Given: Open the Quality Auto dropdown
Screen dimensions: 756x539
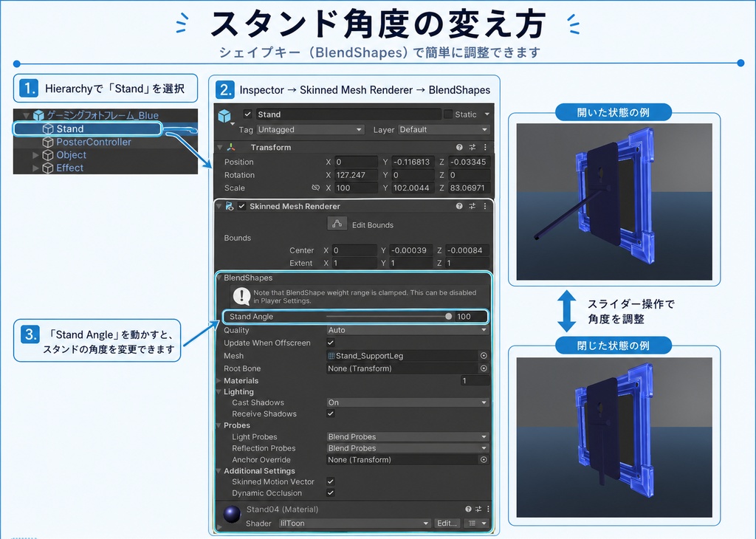Looking at the screenshot, I should [408, 330].
